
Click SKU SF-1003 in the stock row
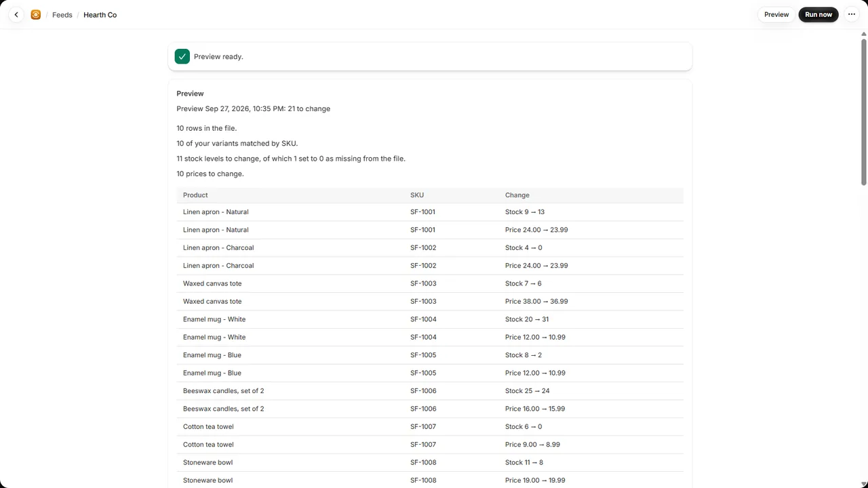(423, 283)
